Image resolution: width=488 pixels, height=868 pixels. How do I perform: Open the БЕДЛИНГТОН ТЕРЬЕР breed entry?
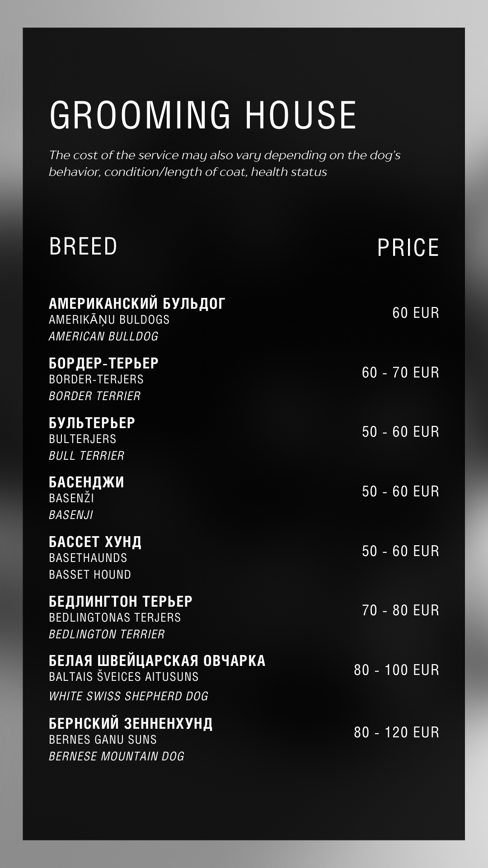pyautogui.click(x=121, y=601)
